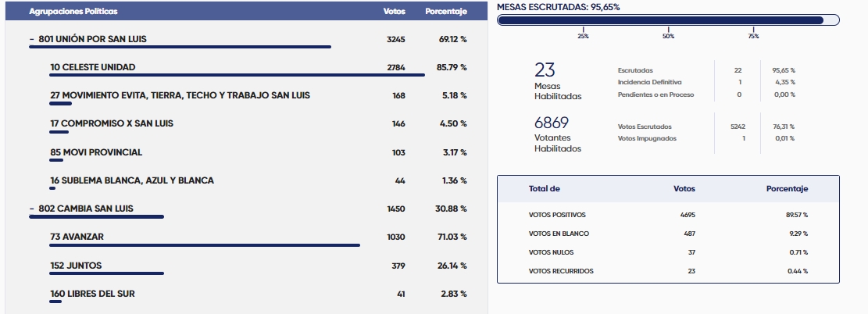Open the 85 Movi Provincial entry
The image size is (868, 314).
[x=96, y=152]
